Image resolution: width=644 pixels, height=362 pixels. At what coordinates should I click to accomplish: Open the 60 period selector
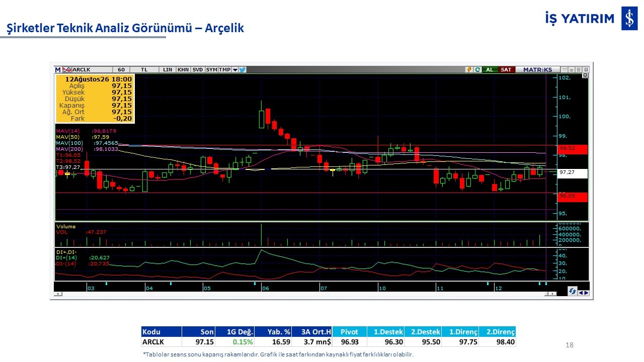pyautogui.click(x=121, y=70)
